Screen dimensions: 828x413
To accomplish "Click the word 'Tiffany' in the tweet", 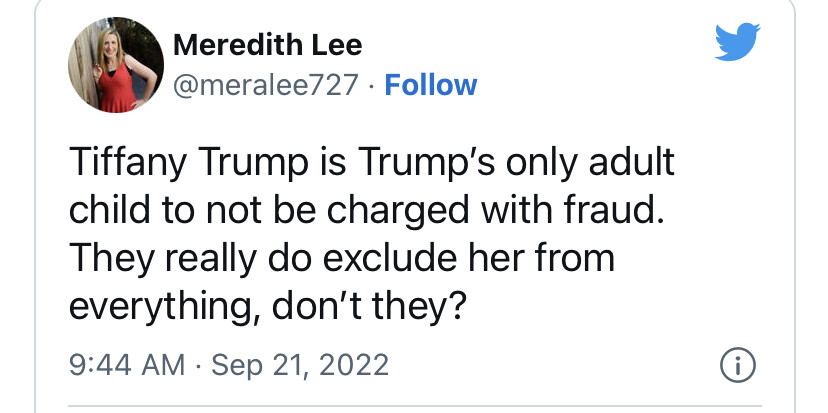I will tap(128, 163).
